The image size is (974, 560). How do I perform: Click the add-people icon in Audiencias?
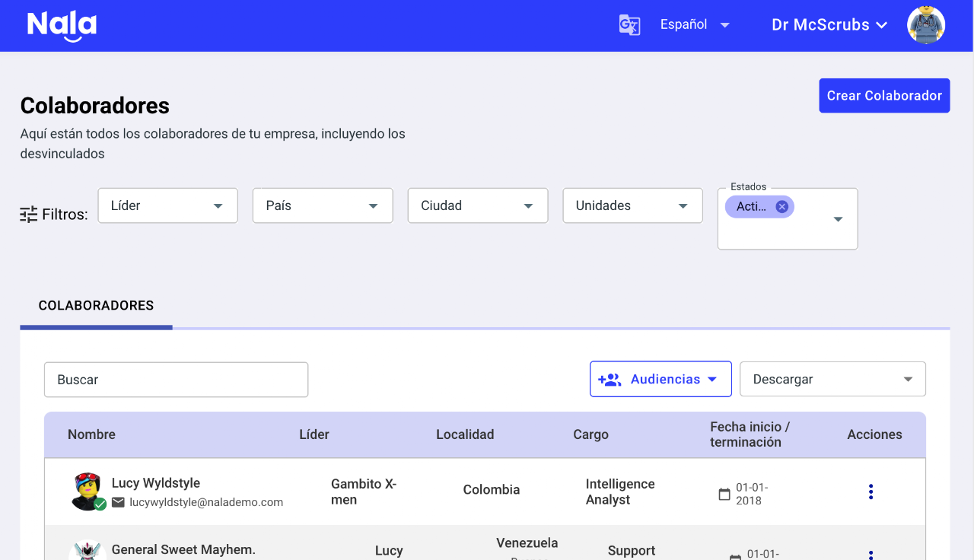610,380
